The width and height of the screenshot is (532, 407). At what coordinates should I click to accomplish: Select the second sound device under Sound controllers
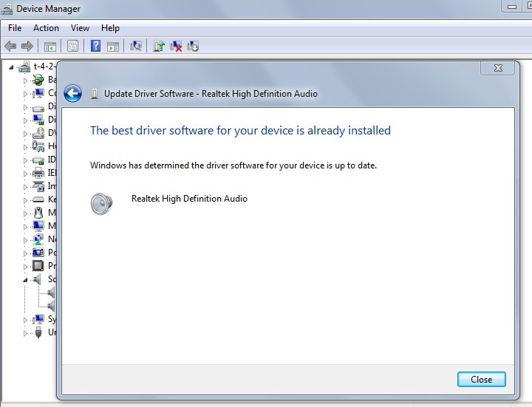(x=52, y=306)
